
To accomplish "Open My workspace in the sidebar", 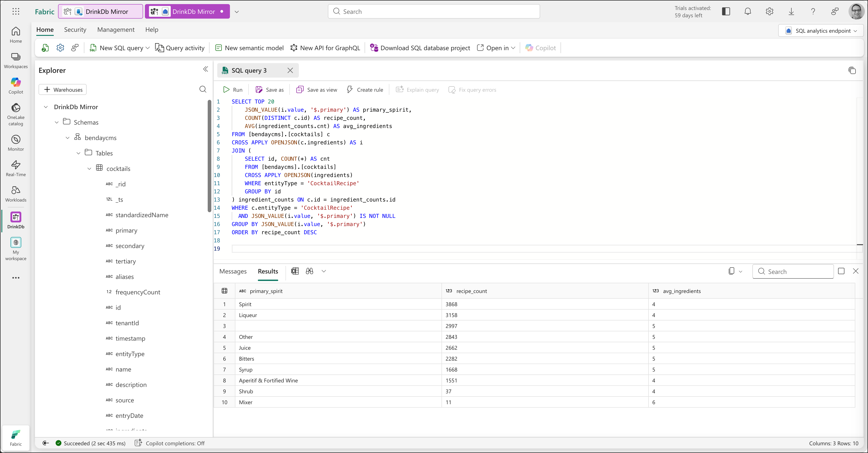I will [x=16, y=249].
